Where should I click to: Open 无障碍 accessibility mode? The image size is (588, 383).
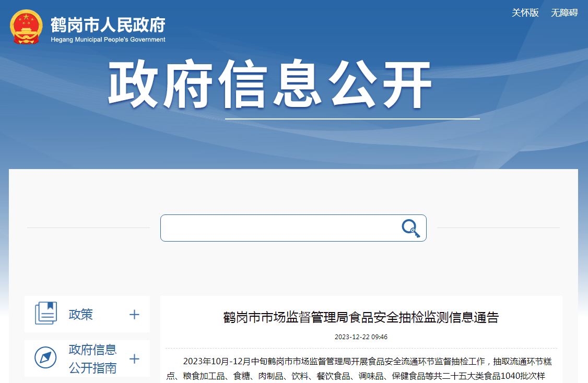[564, 13]
